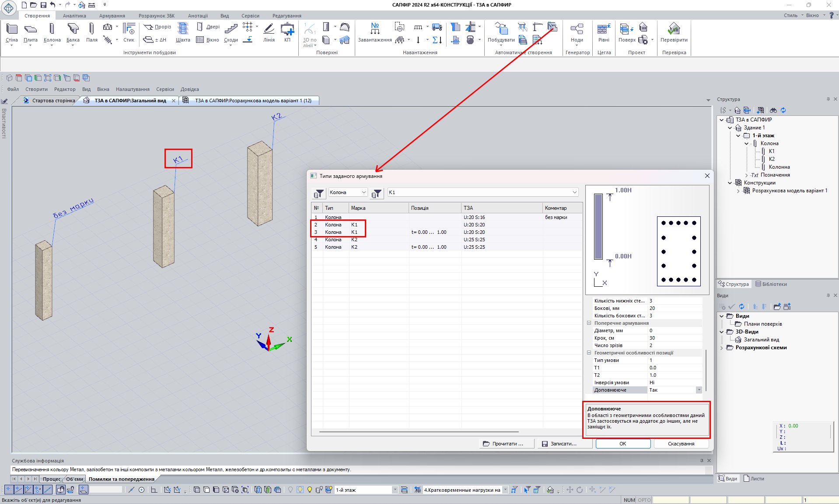This screenshot has height=504, width=839.
Task: Toggle first filter button in reinforcement dialog
Action: click(x=319, y=193)
